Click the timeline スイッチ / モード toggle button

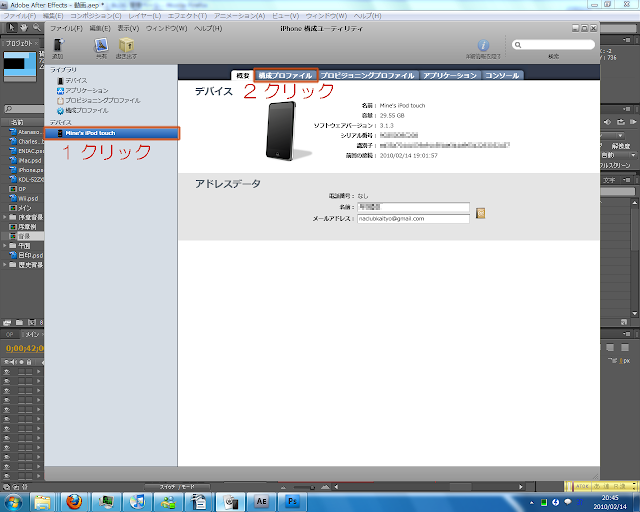click(177, 487)
